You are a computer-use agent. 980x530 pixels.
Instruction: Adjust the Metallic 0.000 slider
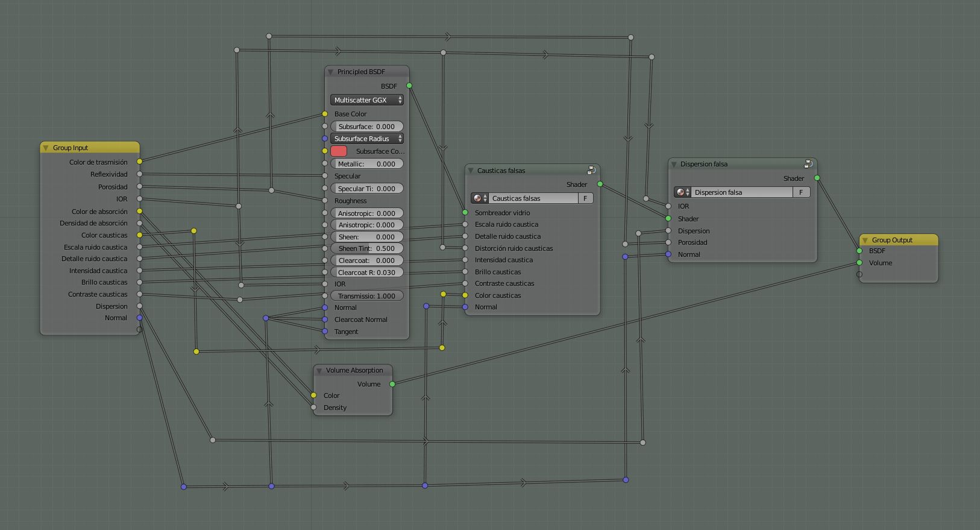[x=367, y=164]
